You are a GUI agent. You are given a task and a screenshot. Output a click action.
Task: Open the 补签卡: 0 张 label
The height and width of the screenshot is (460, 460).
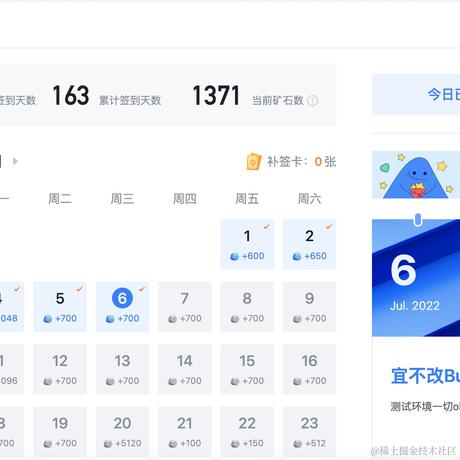pos(301,162)
